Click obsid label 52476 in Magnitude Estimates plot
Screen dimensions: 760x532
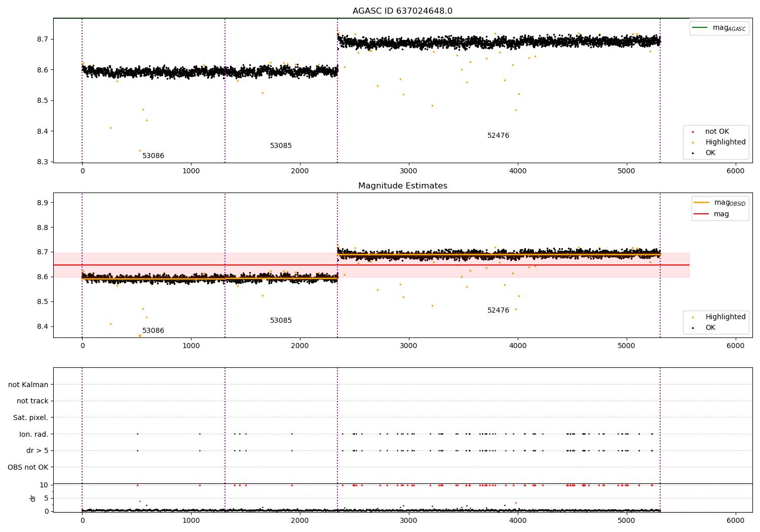pos(498,311)
